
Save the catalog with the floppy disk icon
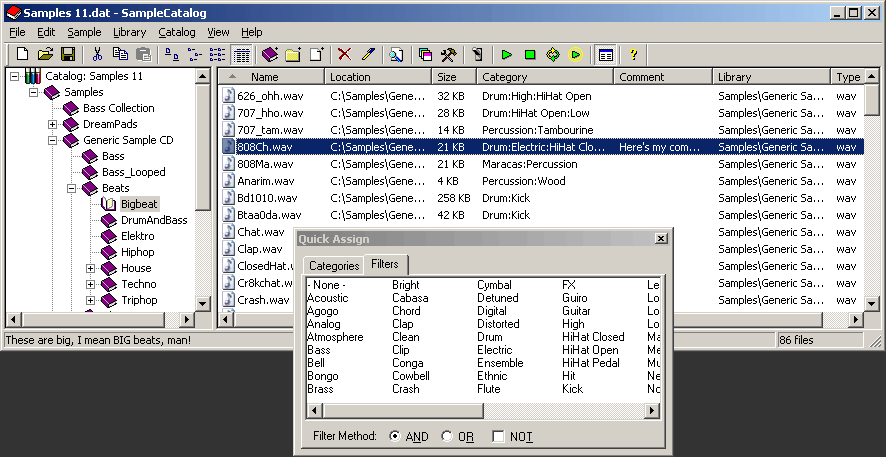(x=68, y=54)
